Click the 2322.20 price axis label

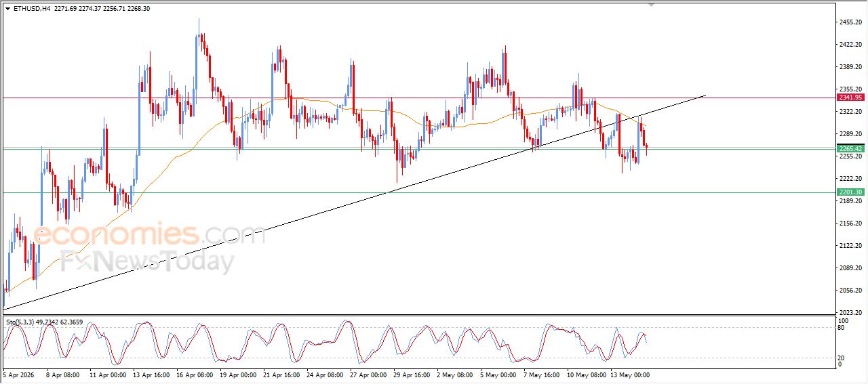[x=850, y=111]
